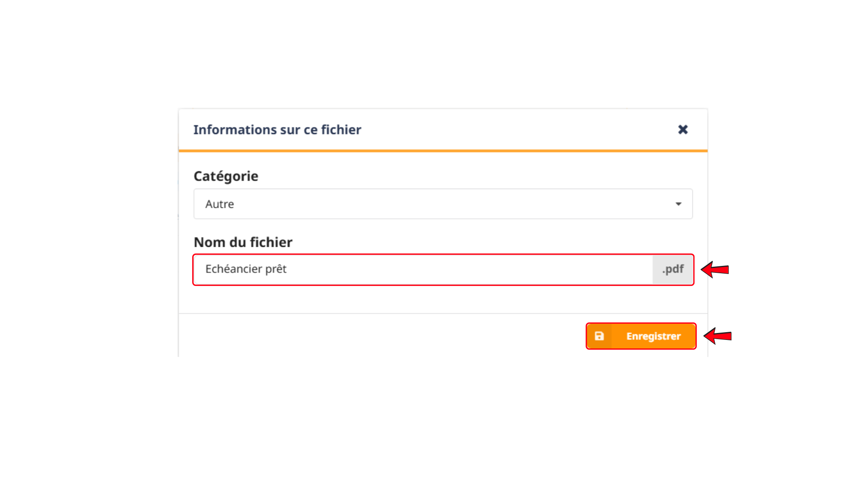Screen dimensions: 868x494
Task: Click empty footer area left of Enregistrer
Action: point(382,336)
